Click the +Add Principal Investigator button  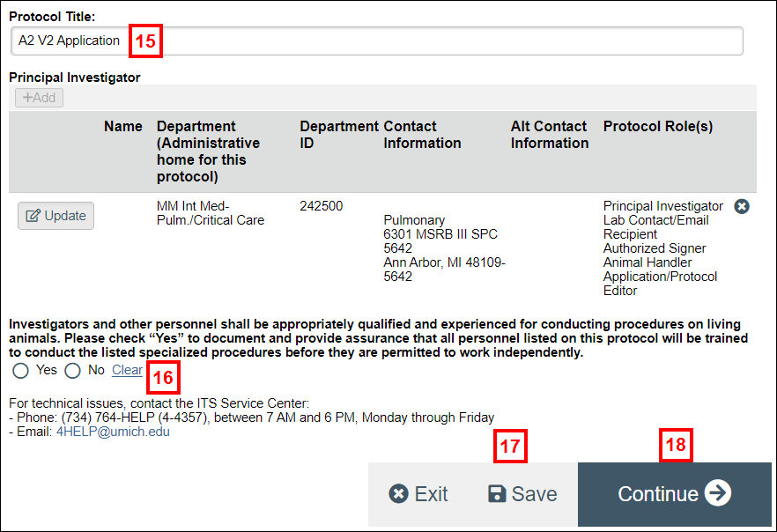point(39,98)
